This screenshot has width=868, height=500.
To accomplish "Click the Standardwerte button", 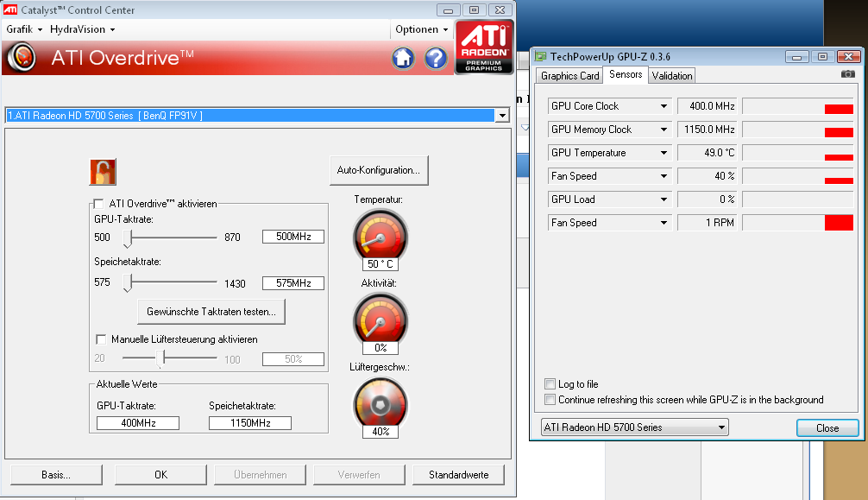I will [x=458, y=474].
